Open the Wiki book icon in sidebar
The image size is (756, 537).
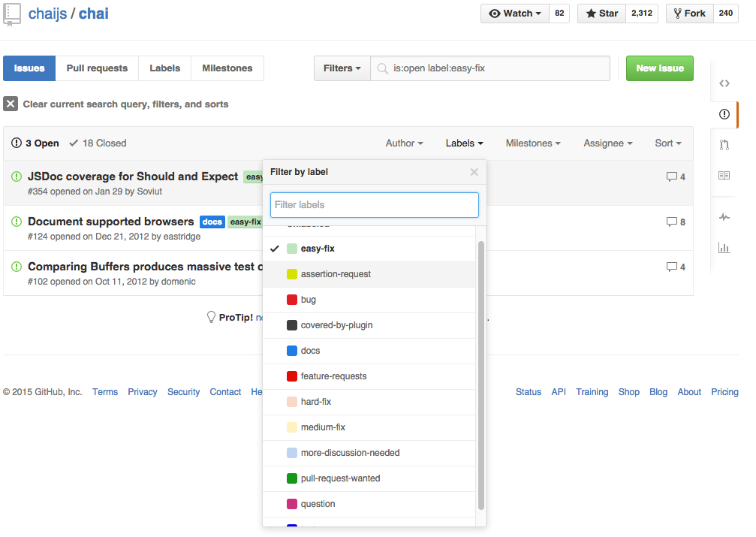click(724, 176)
